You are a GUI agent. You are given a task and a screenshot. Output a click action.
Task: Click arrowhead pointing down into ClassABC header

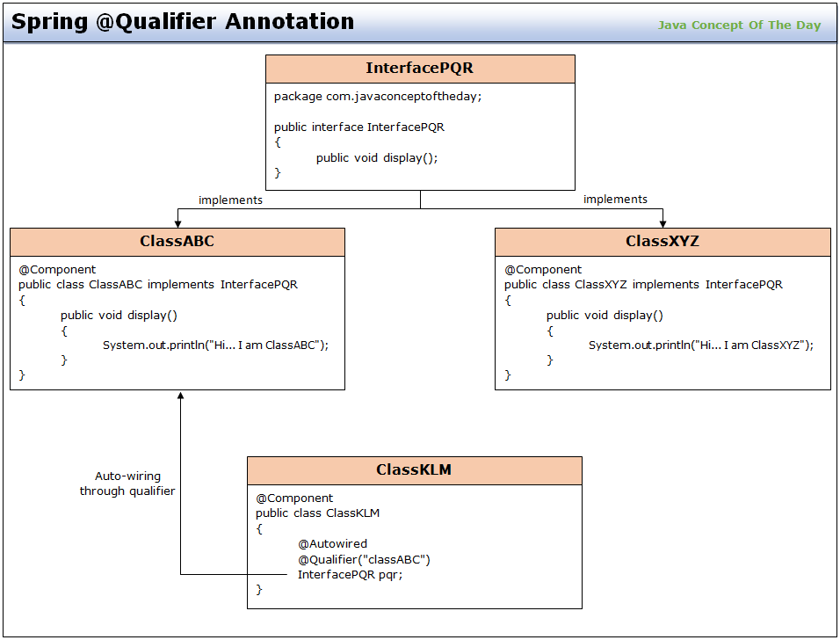point(177,223)
